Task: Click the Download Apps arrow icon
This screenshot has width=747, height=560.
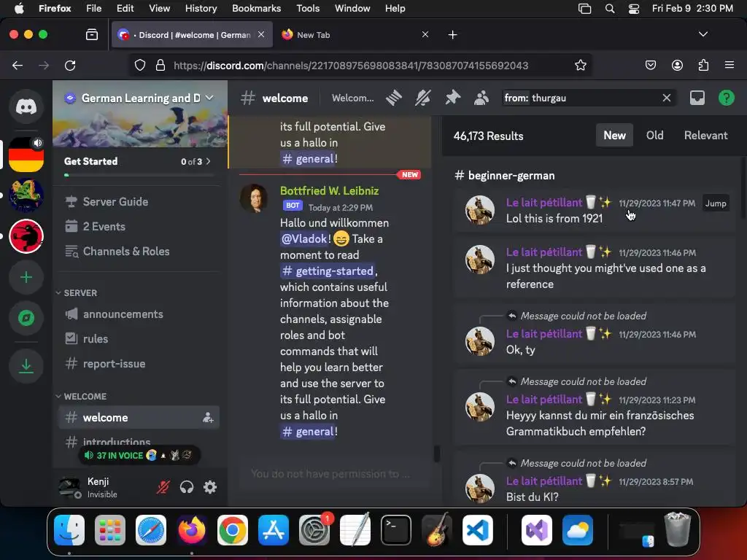Action: [x=26, y=366]
